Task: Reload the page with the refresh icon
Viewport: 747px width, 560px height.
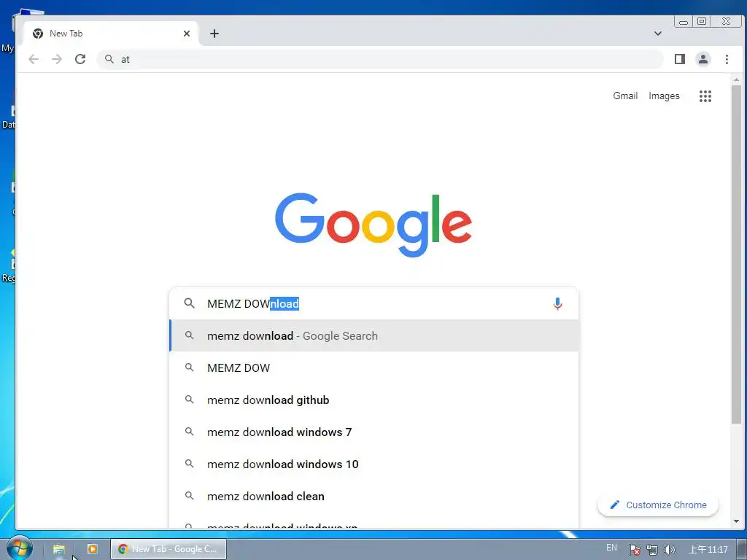Action: [80, 59]
